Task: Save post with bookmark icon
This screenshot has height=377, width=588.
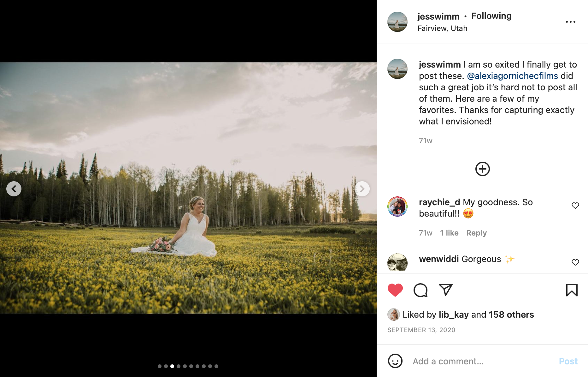Action: (572, 290)
